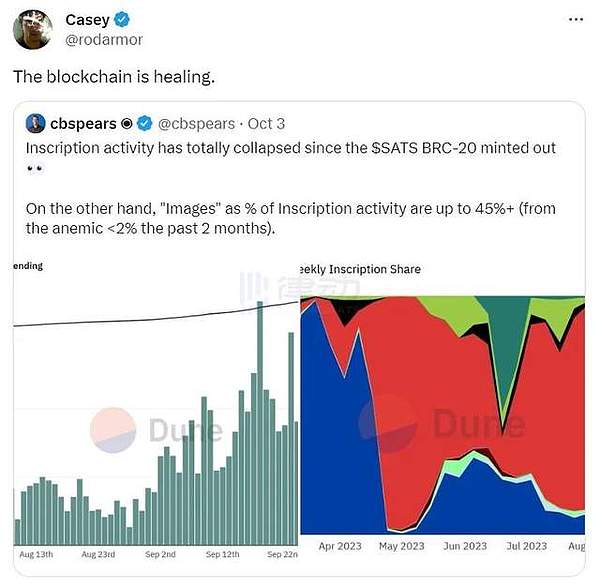Click the dark circular badge beside cbspears
The height and width of the screenshot is (586, 600).
click(126, 124)
